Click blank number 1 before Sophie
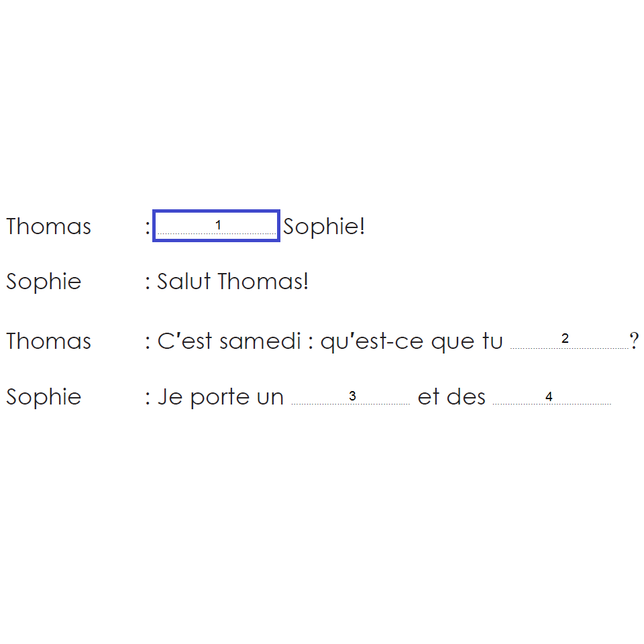 point(217,225)
